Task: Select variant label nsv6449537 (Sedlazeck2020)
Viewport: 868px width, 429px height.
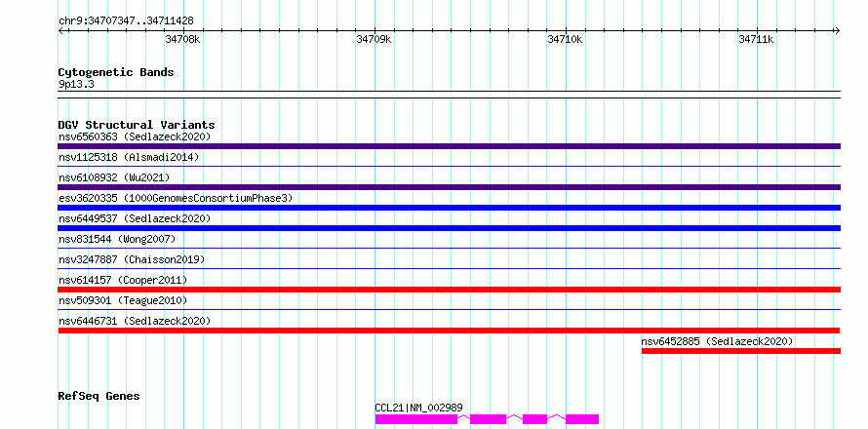Action: coord(135,218)
